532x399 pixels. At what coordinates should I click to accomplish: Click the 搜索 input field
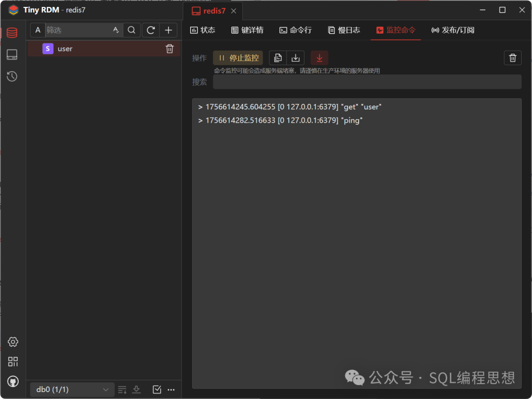click(366, 82)
